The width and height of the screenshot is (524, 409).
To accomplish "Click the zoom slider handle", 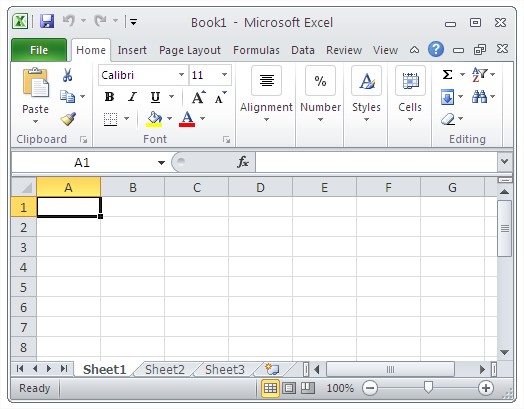I will [x=428, y=388].
